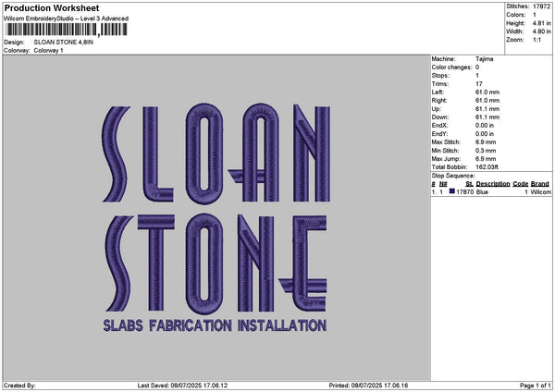Click the 'Stop Sequence:' heading

click(x=453, y=176)
